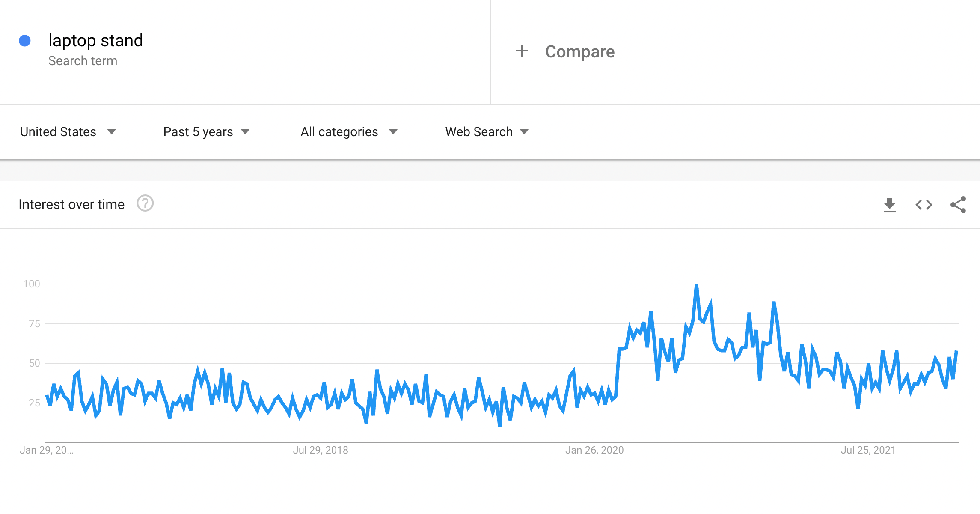Click the plus icon beside Compare
Image resolution: width=980 pixels, height=514 pixels.
tap(522, 51)
